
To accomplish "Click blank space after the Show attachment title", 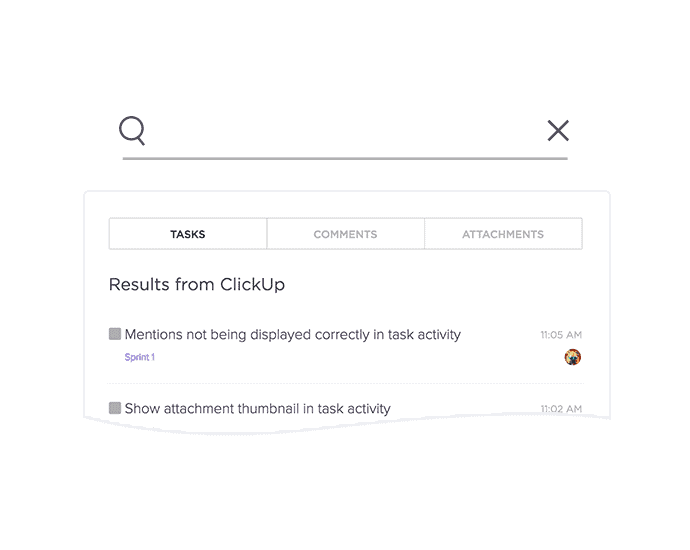I will pyautogui.click(x=460, y=408).
